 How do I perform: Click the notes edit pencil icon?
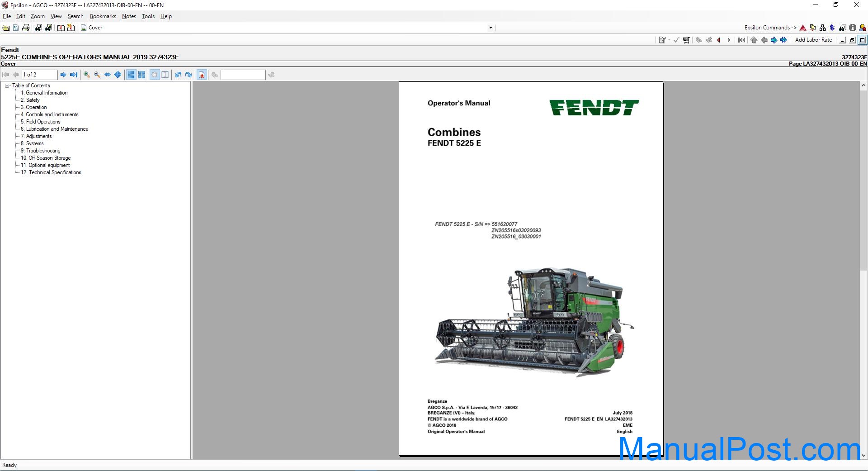pyautogui.click(x=662, y=40)
